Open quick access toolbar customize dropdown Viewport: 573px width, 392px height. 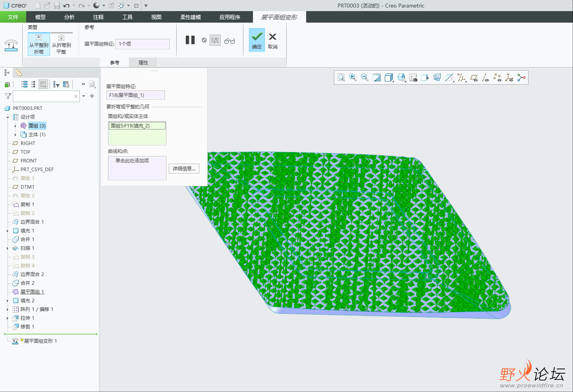pos(146,6)
